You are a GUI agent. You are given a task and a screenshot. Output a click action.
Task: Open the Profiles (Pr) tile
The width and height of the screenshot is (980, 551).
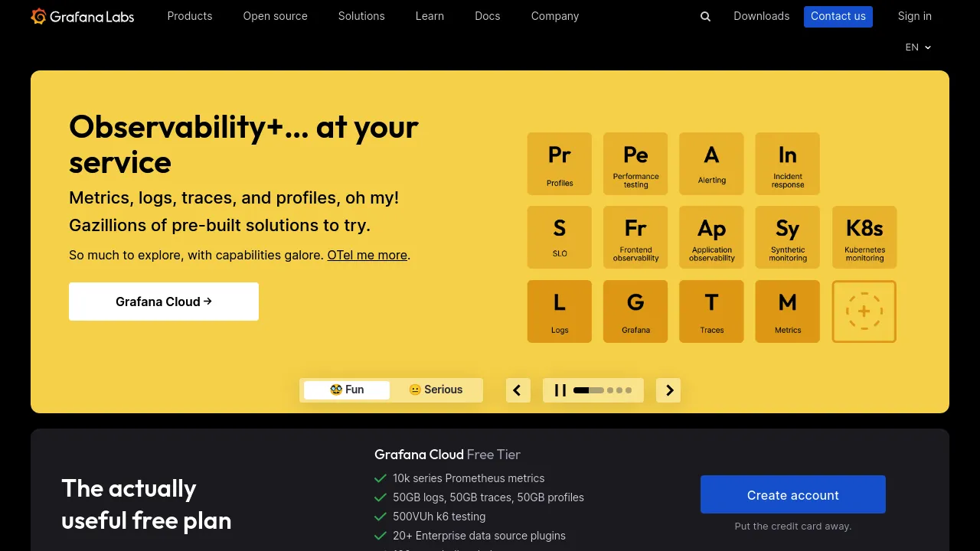click(x=560, y=164)
